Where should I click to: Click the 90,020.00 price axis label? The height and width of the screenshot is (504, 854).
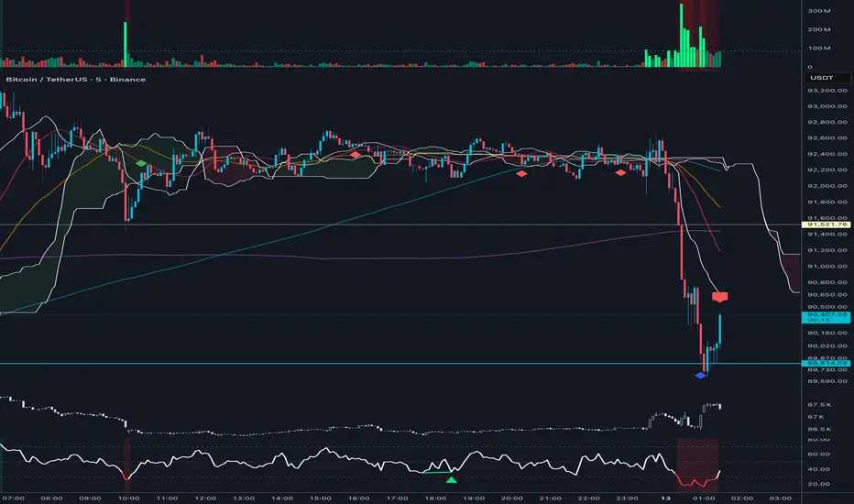pyautogui.click(x=827, y=346)
